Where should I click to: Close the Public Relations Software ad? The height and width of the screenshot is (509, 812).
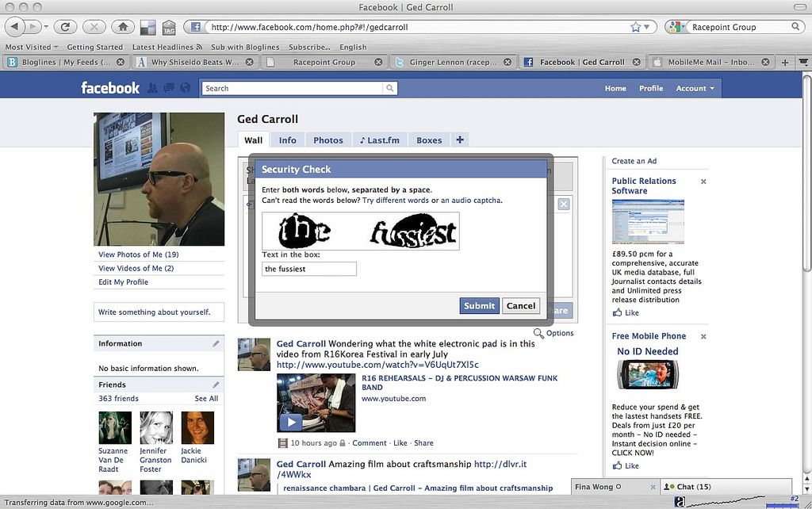coord(703,182)
